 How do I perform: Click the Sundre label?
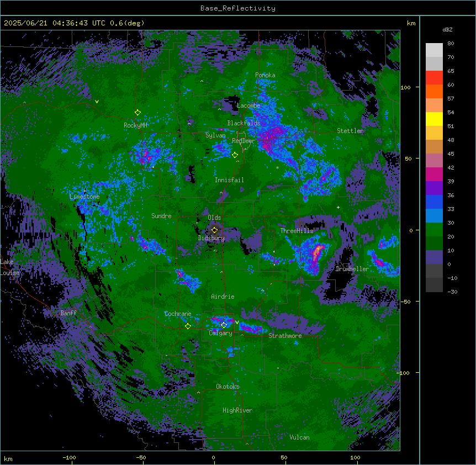coord(161,216)
